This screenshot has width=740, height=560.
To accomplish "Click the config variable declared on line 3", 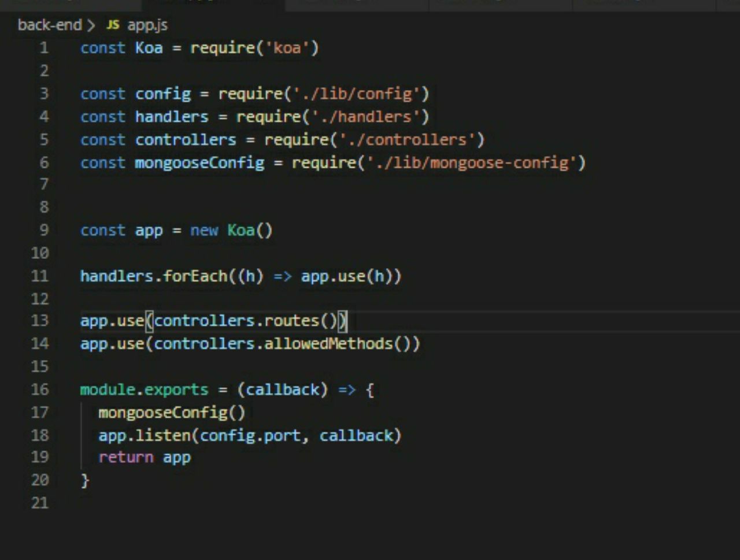I will point(163,94).
